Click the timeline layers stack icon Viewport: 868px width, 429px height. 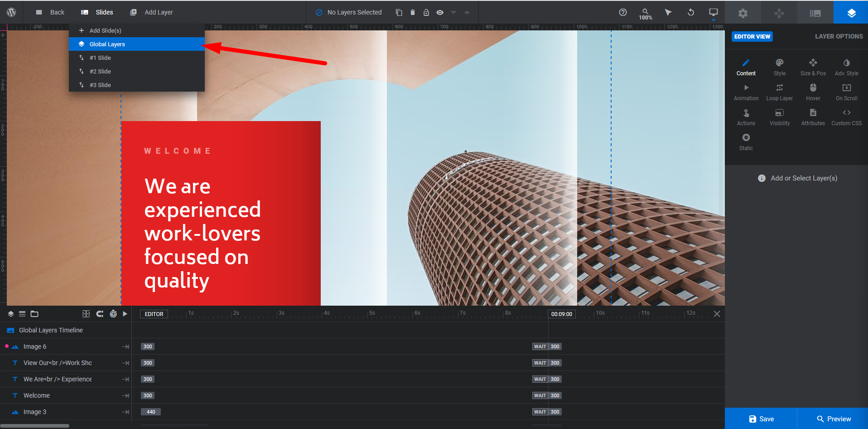(x=11, y=314)
